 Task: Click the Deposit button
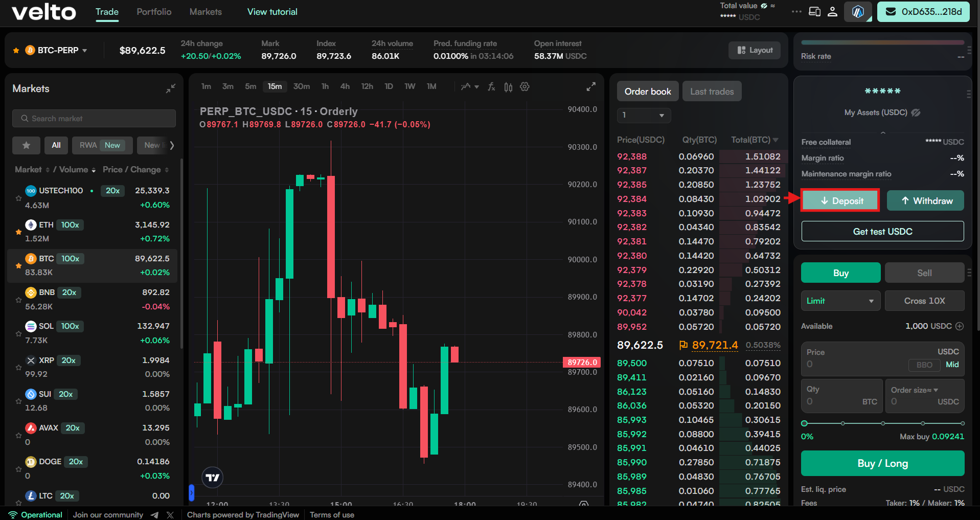840,200
